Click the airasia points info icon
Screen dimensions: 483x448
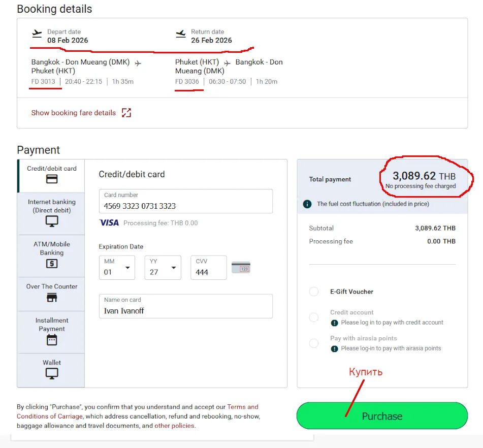[334, 348]
